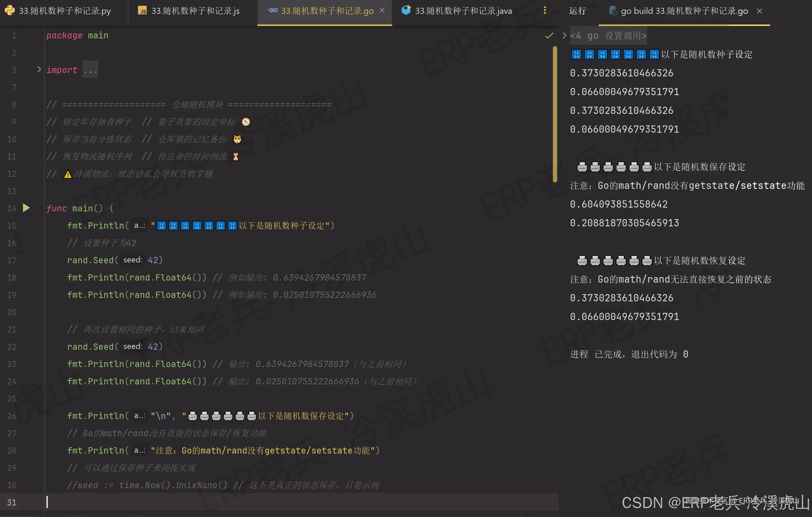
Task: Click the Java file icon on the .java tab
Action: [x=406, y=10]
